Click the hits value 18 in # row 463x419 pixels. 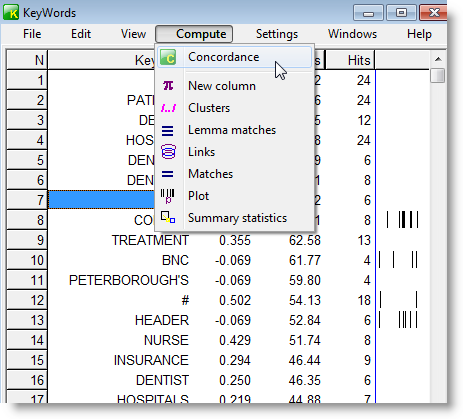tap(364, 300)
